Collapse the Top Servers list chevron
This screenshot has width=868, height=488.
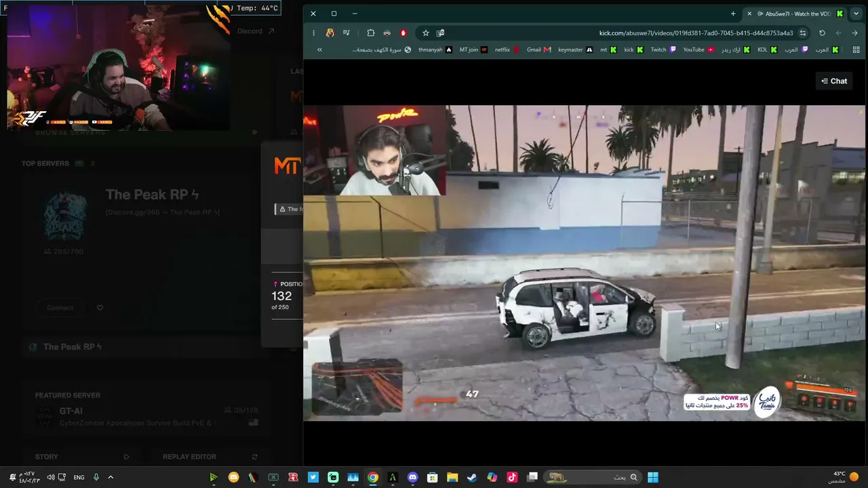point(93,163)
